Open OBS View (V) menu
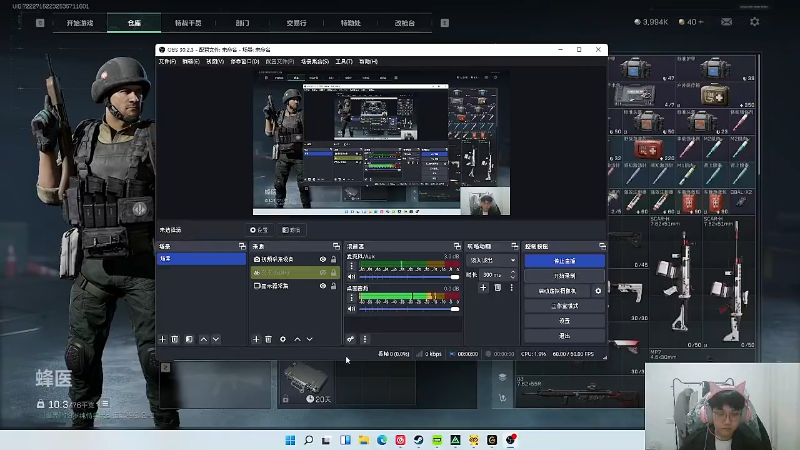This screenshot has width=800, height=450. pos(215,61)
